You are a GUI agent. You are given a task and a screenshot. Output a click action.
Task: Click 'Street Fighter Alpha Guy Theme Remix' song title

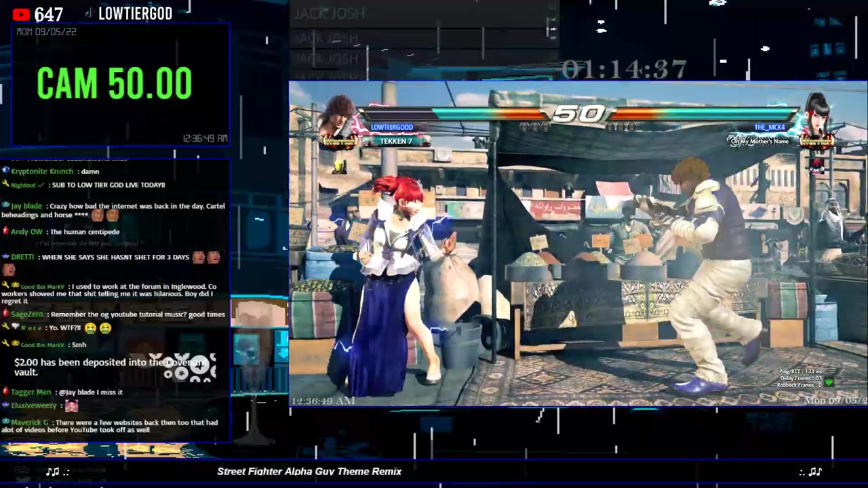pyautogui.click(x=309, y=472)
